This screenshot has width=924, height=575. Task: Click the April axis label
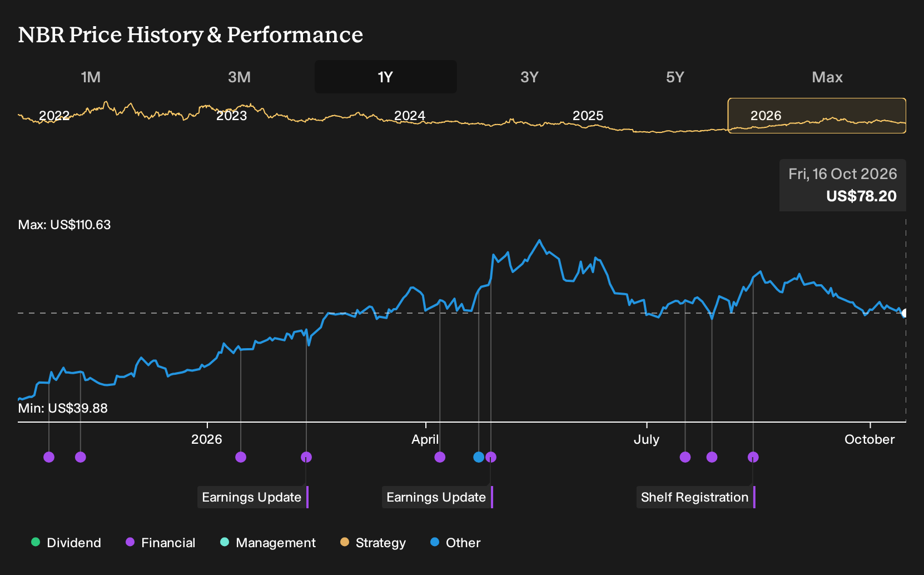[425, 439]
